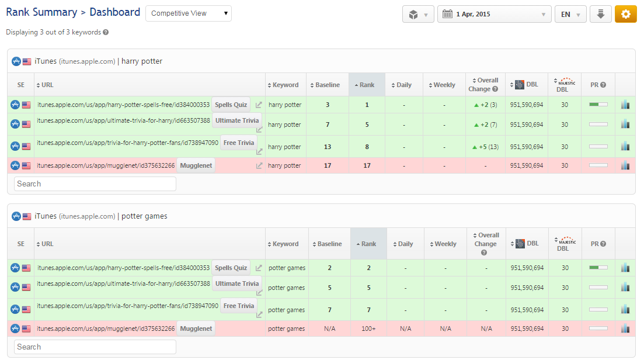This screenshot has height=363, width=644.
Task: Open external link icon beside Mugglenet, harry potter
Action: (x=259, y=166)
